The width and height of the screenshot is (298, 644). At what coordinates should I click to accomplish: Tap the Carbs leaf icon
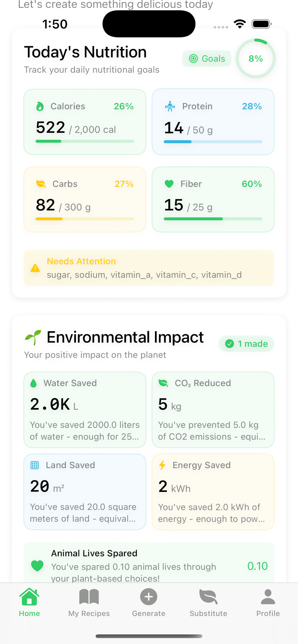pos(41,184)
